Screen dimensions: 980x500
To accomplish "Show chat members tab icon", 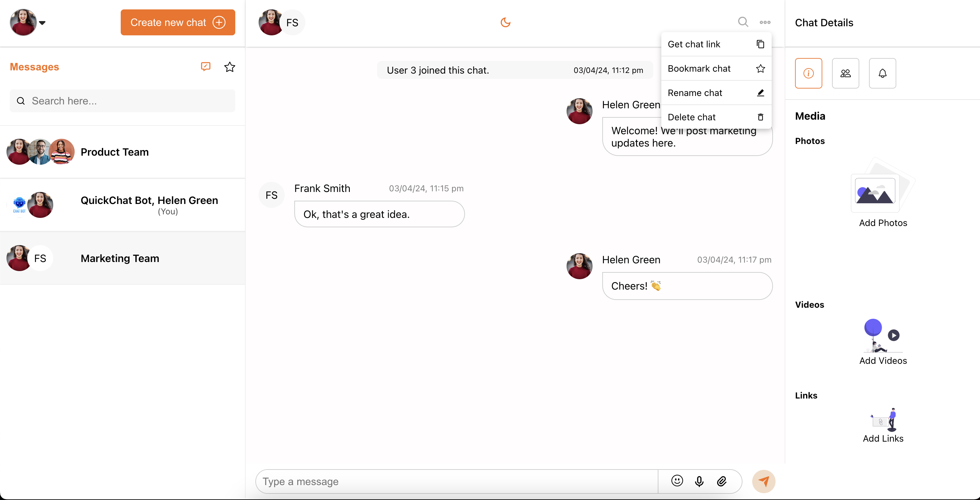I will 845,73.
